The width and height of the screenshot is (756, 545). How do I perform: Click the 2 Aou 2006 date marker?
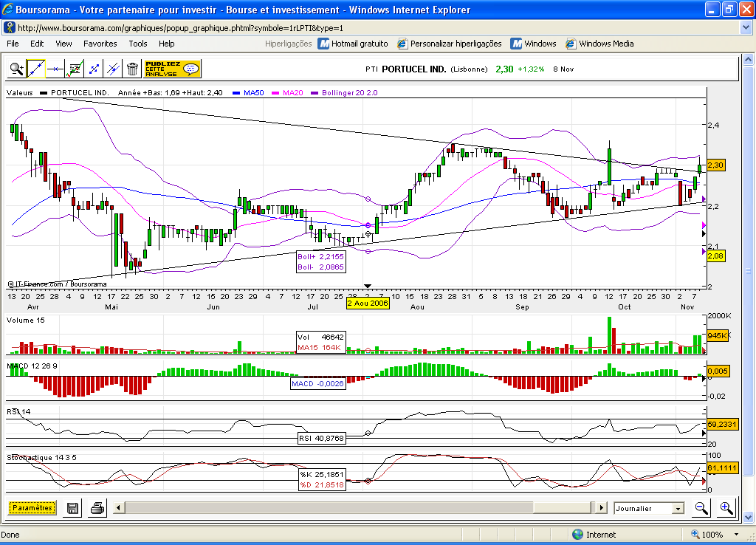368,303
